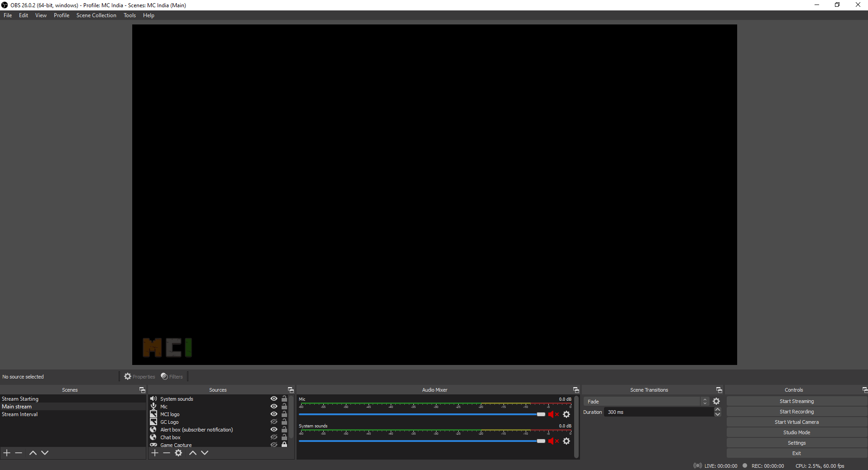Open Mic audio settings gear
This screenshot has width=868, height=470.
566,414
